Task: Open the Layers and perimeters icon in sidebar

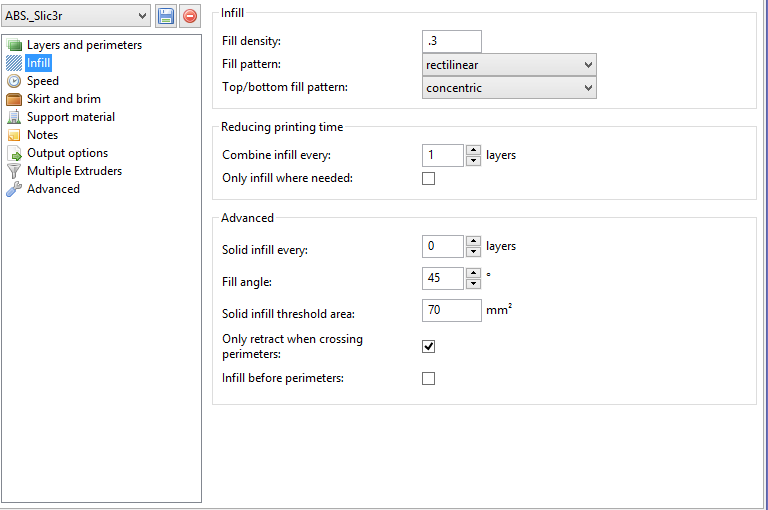Action: [x=14, y=45]
